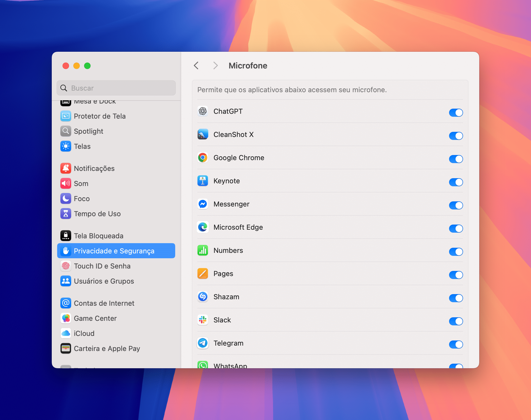This screenshot has height=420, width=531.
Task: Switch off Keynote microphone permission
Action: (456, 182)
